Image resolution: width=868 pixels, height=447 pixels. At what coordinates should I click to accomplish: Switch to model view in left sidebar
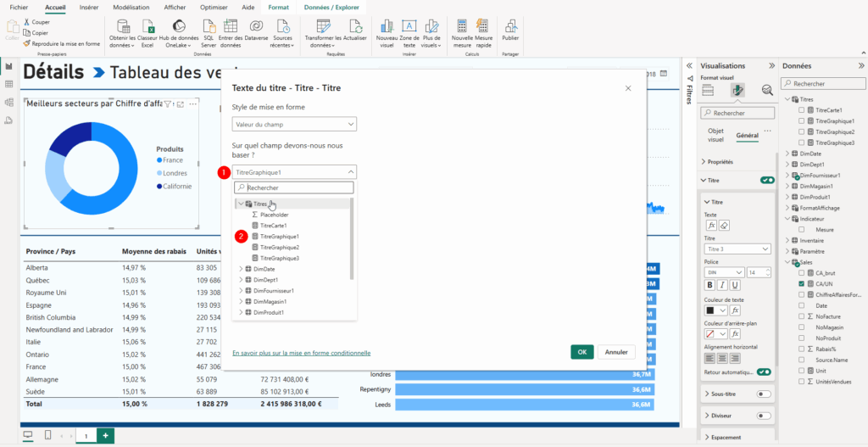[x=8, y=103]
